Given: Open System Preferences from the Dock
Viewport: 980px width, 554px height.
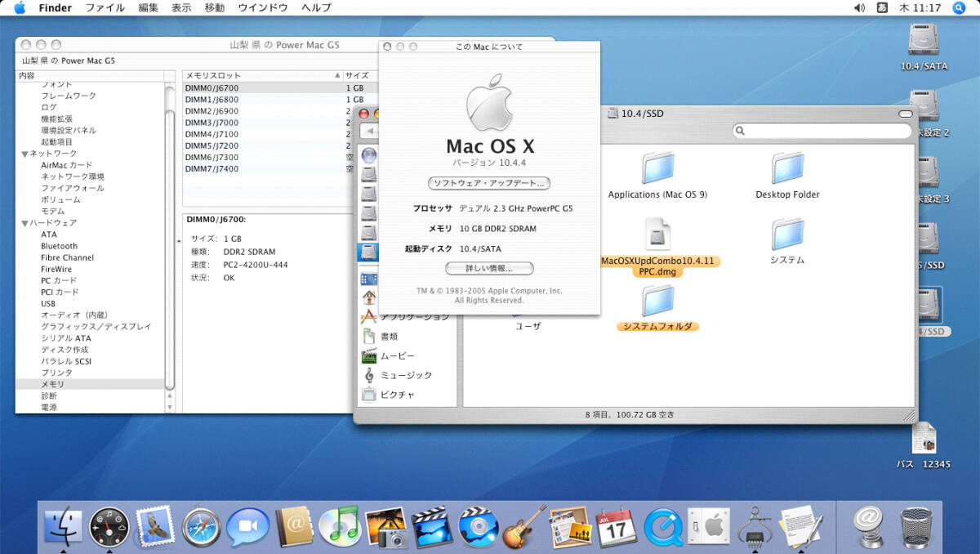Looking at the screenshot, I should coord(709,527).
